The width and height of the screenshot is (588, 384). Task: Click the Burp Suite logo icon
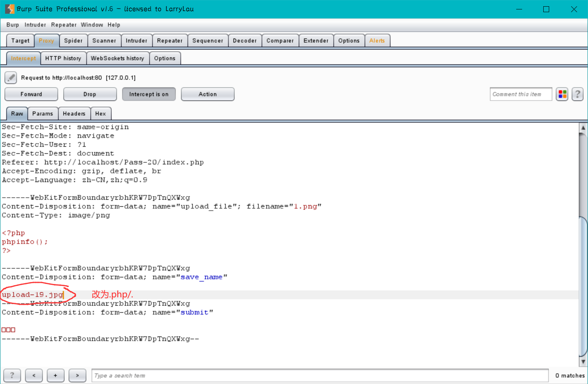(x=9, y=9)
